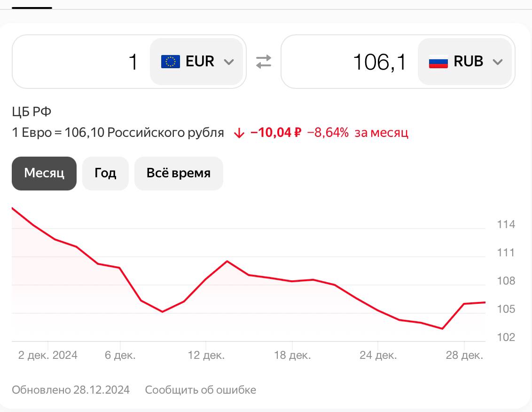Screen dimensions: 532x412
Task: Expand the chevron next to RUB
Action: point(497,62)
